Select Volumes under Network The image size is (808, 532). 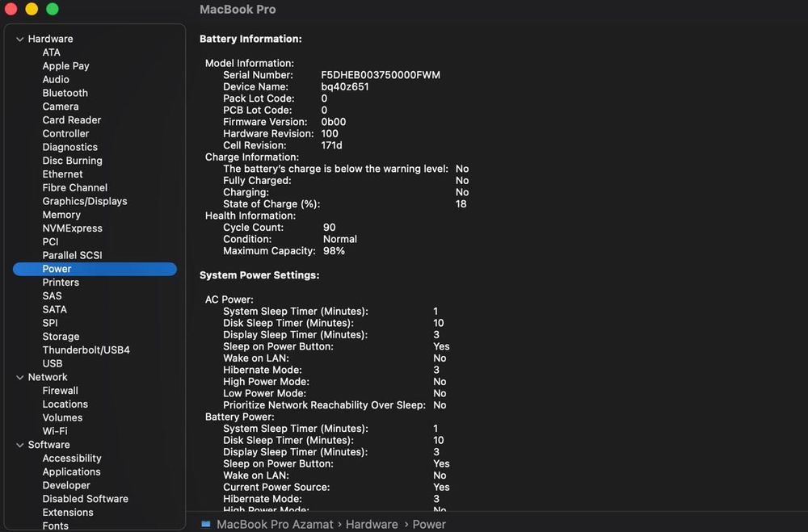coord(62,417)
